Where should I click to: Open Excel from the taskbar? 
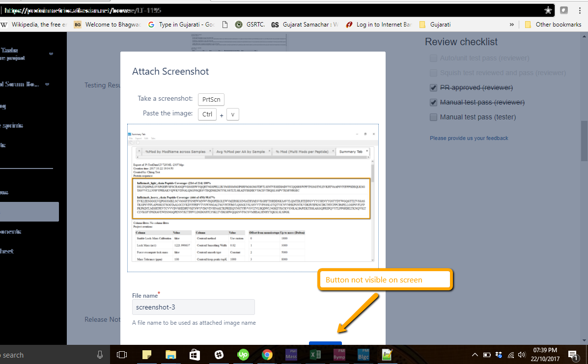pyautogui.click(x=315, y=355)
